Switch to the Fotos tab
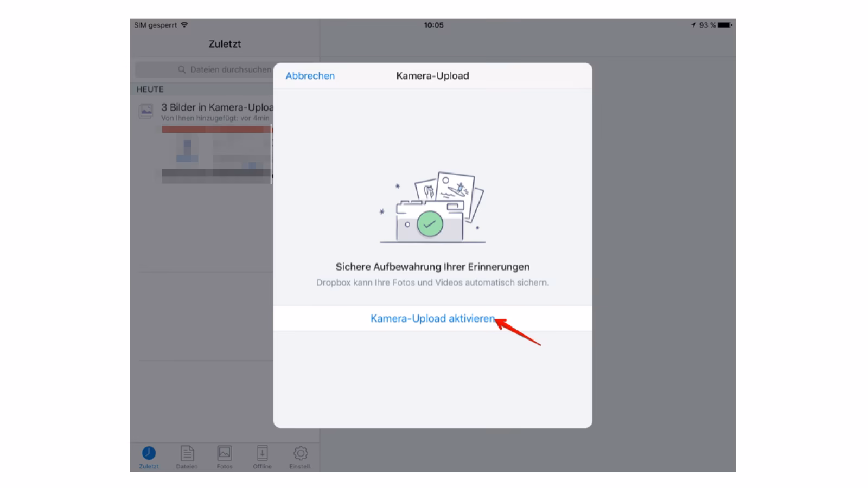868x488 pixels. pyautogui.click(x=225, y=457)
